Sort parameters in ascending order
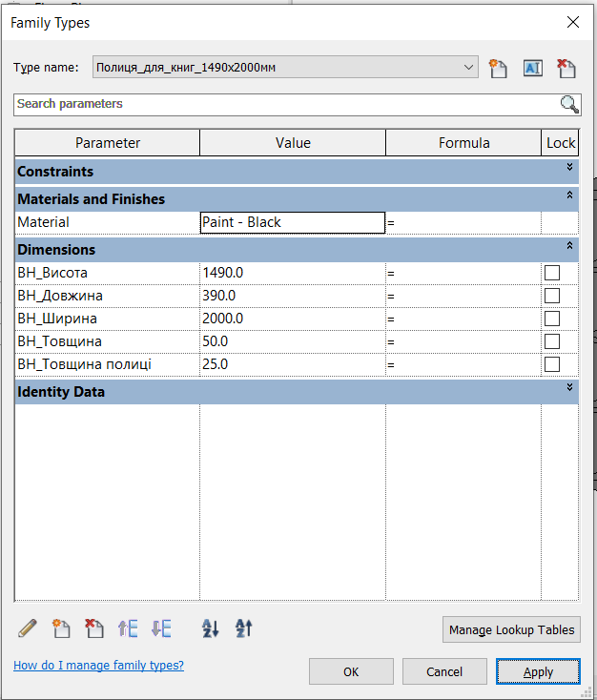Image resolution: width=597 pixels, height=700 pixels. point(211,628)
